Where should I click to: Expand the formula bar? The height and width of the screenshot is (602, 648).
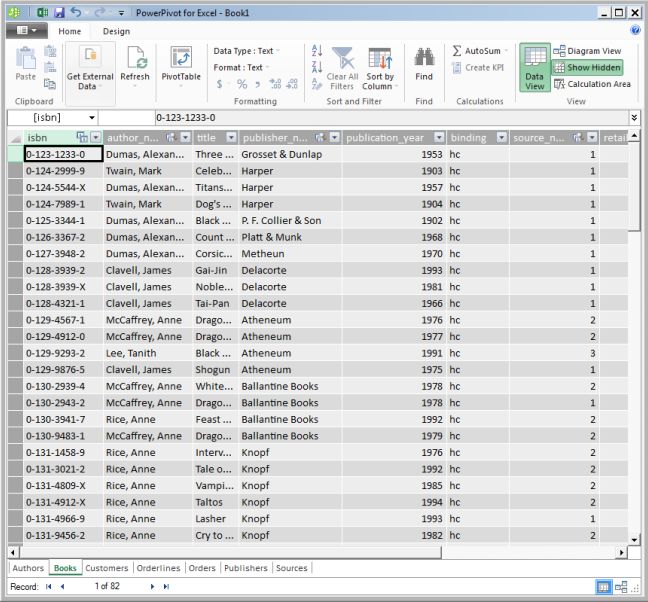tap(634, 118)
